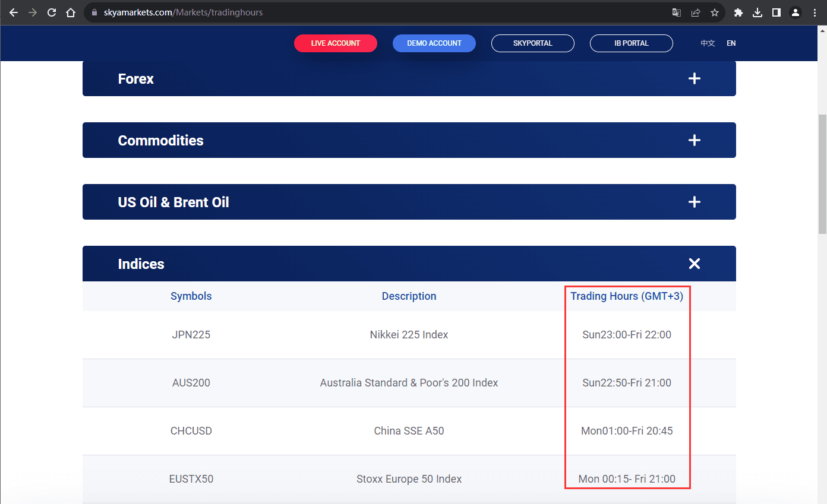827x504 pixels.
Task: Open the browser home page
Action: click(x=71, y=12)
